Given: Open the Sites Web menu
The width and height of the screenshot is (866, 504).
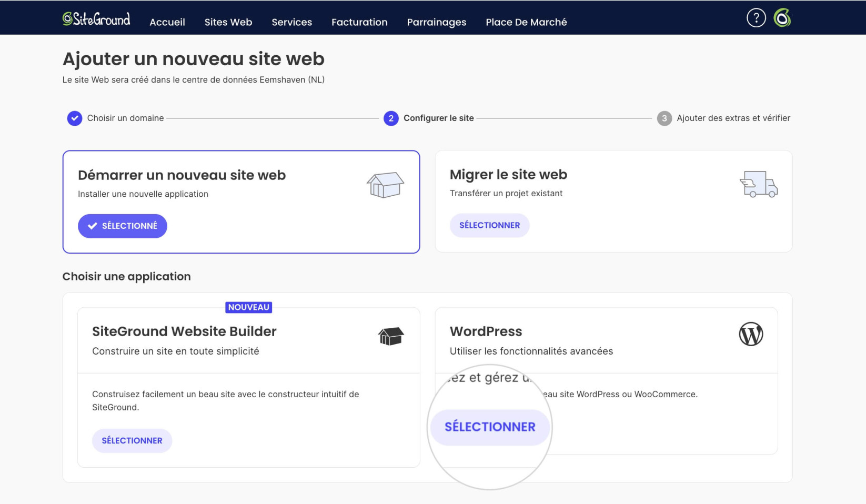Looking at the screenshot, I should coord(228,22).
